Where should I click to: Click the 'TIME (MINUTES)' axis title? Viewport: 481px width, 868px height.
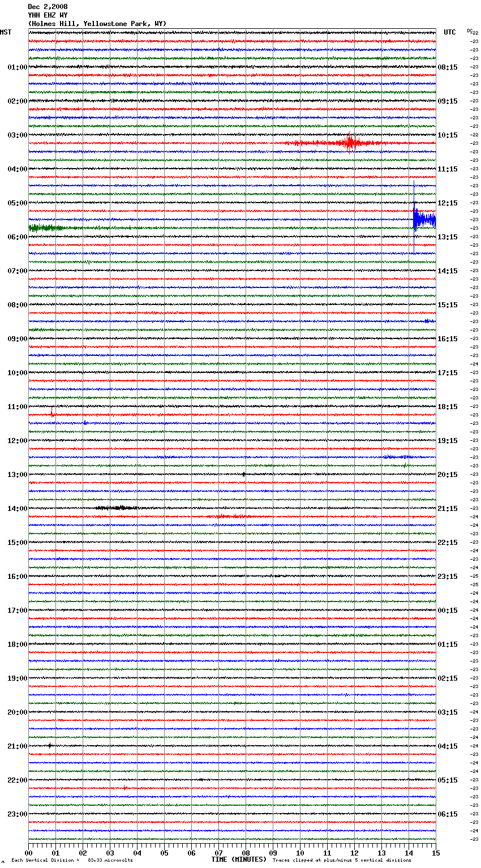(239, 860)
